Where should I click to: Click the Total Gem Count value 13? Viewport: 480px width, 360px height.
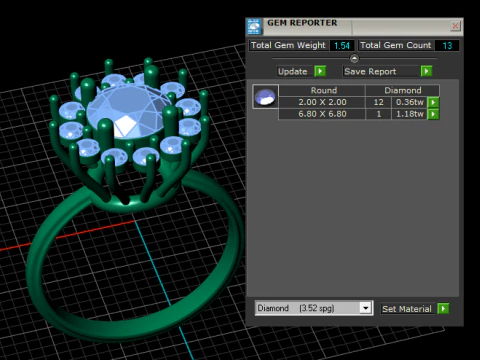coord(447,46)
